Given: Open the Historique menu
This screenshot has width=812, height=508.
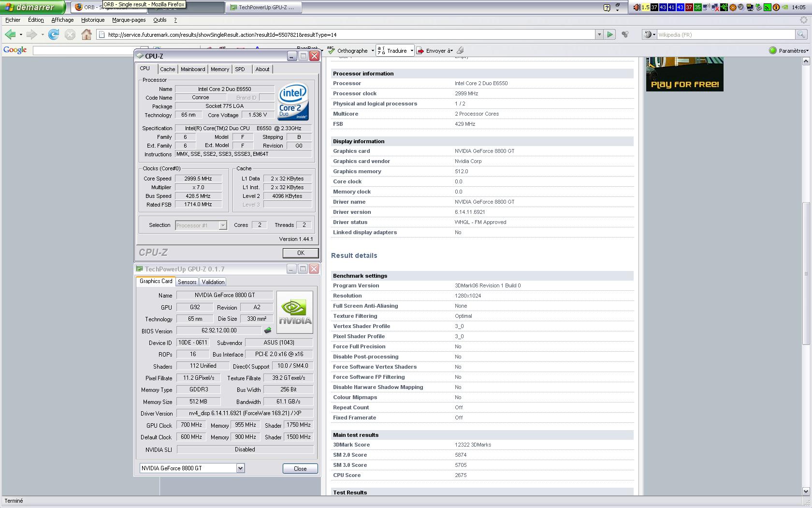Looking at the screenshot, I should coord(93,20).
